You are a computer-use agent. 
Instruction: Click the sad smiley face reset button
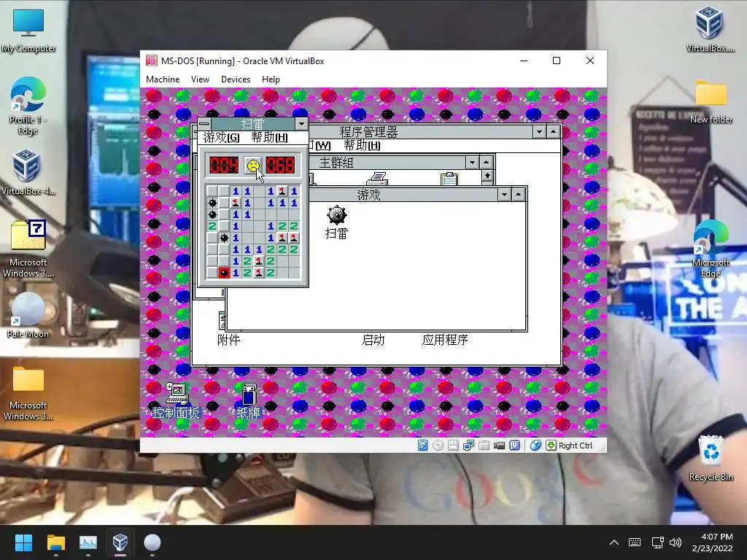[x=253, y=166]
